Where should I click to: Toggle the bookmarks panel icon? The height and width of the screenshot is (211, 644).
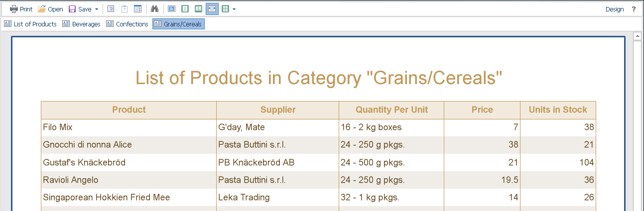pyautogui.click(x=111, y=9)
